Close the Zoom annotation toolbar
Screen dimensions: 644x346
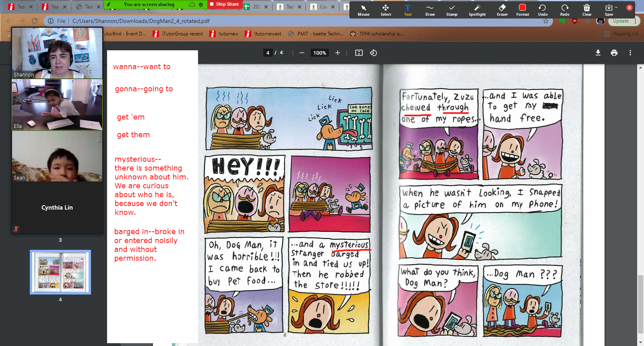(x=630, y=7)
